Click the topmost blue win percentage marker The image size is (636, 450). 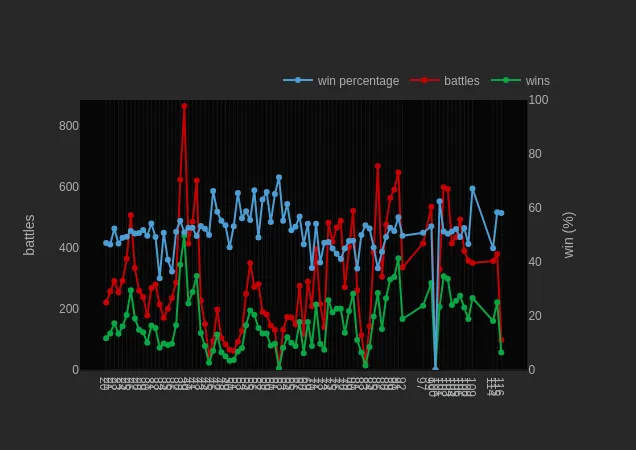tap(279, 177)
